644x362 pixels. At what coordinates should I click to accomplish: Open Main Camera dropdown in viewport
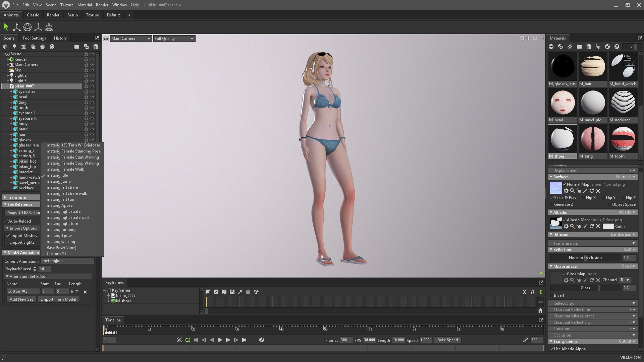(131, 39)
